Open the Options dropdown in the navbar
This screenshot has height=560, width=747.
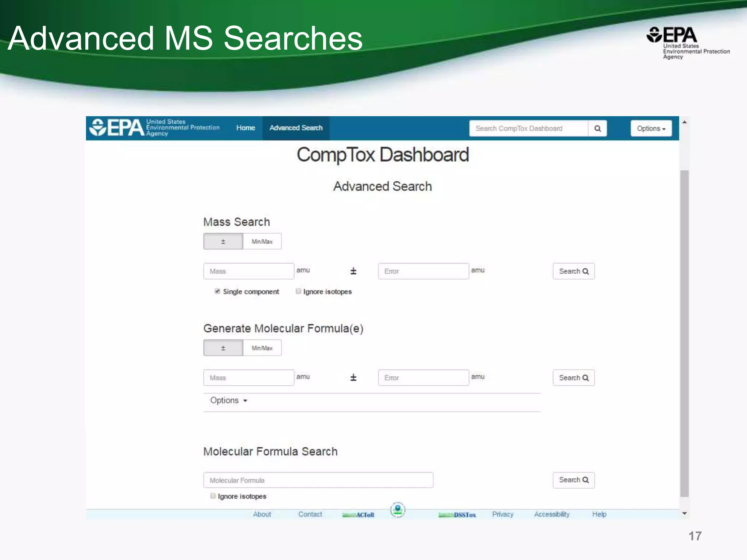[651, 128]
